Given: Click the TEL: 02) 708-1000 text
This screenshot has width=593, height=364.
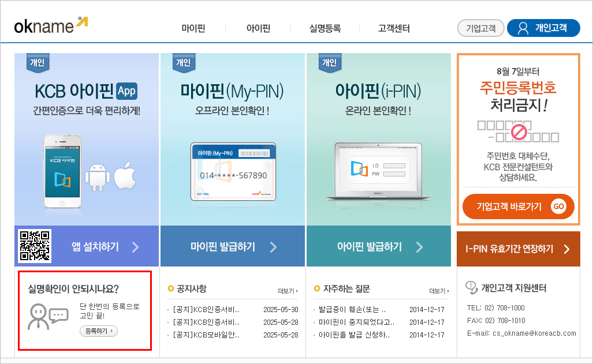Looking at the screenshot, I should pos(496,308).
